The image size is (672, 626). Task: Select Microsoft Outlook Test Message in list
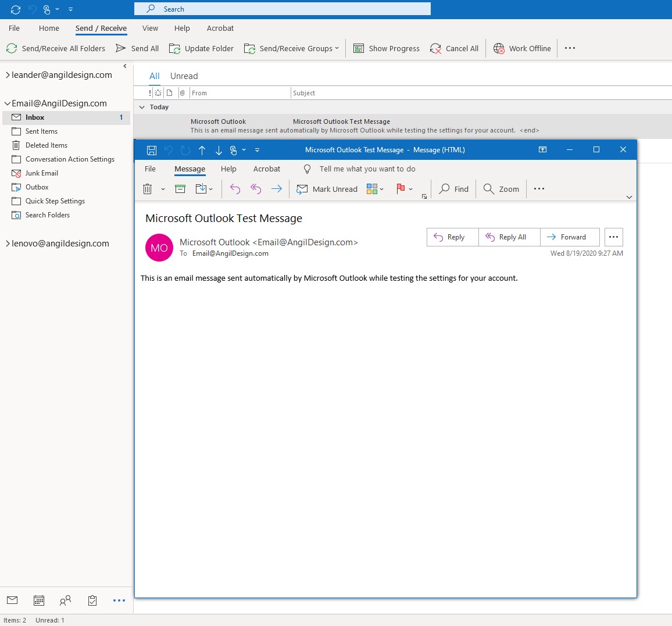pos(403,126)
